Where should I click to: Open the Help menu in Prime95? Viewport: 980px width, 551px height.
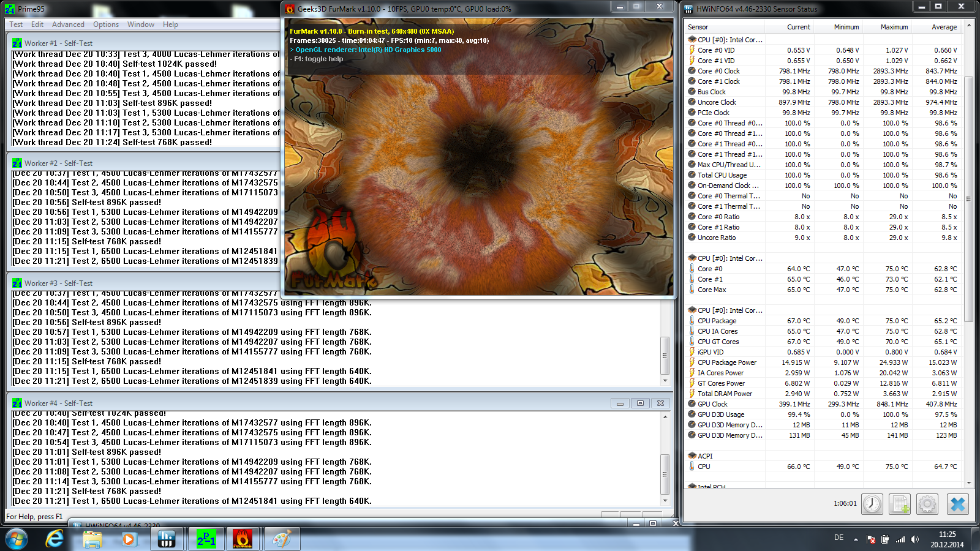(170, 24)
